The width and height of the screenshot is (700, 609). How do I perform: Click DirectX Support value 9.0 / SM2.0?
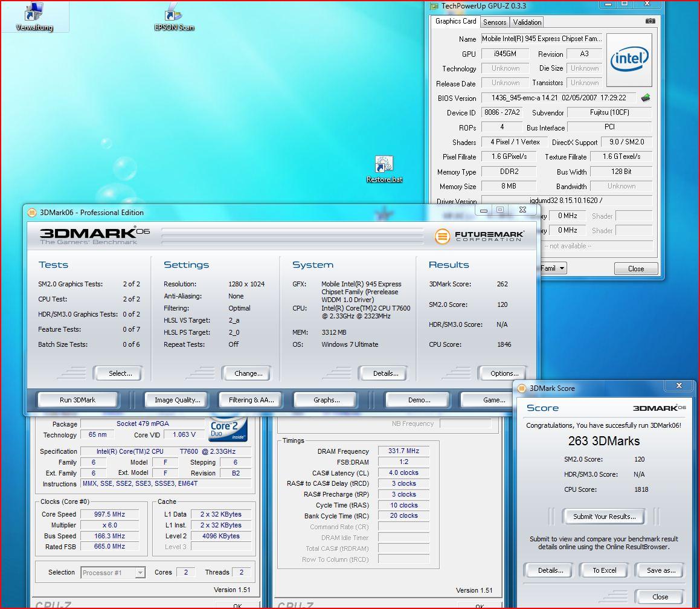tap(626, 142)
